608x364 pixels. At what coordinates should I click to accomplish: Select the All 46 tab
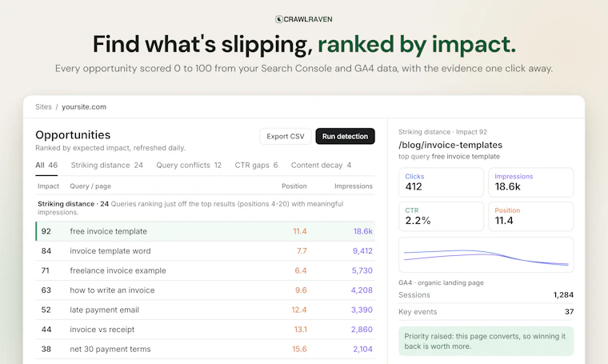coord(46,165)
